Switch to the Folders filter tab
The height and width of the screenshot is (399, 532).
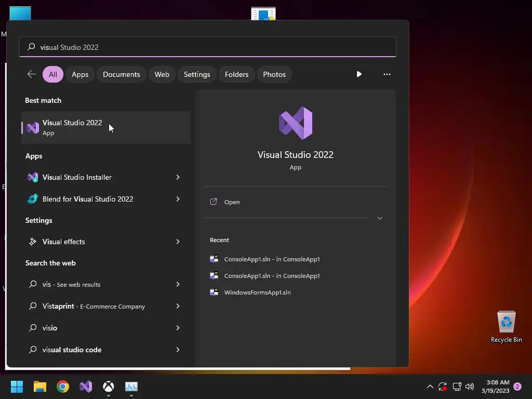point(236,74)
